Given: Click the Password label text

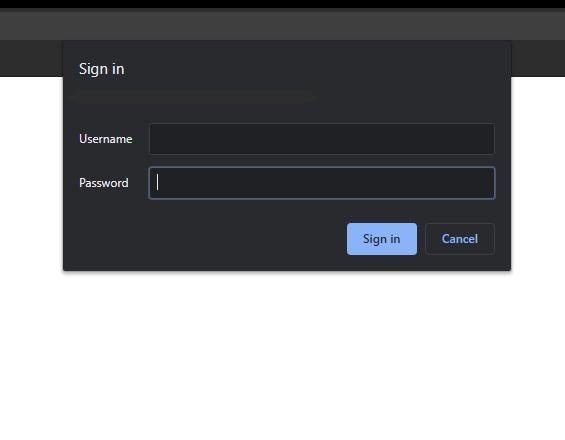Looking at the screenshot, I should pos(104,183).
